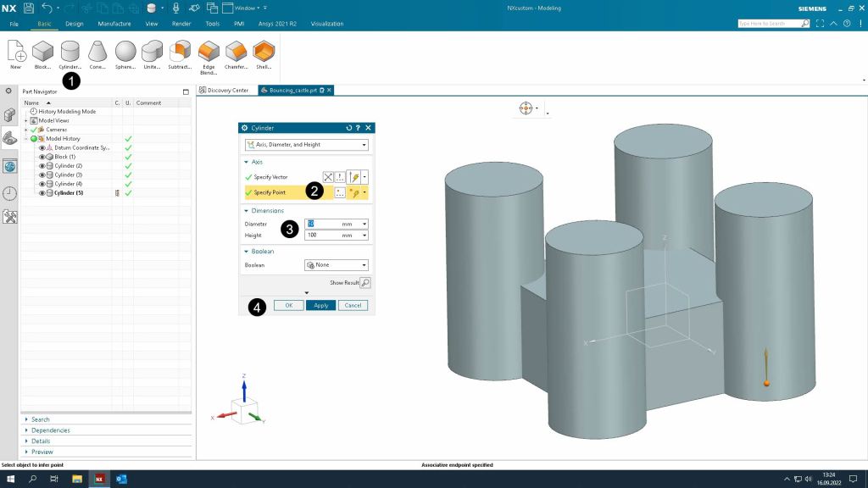Switch to the Design ribbon tab
Image resolution: width=868 pixels, height=488 pixels.
point(75,24)
